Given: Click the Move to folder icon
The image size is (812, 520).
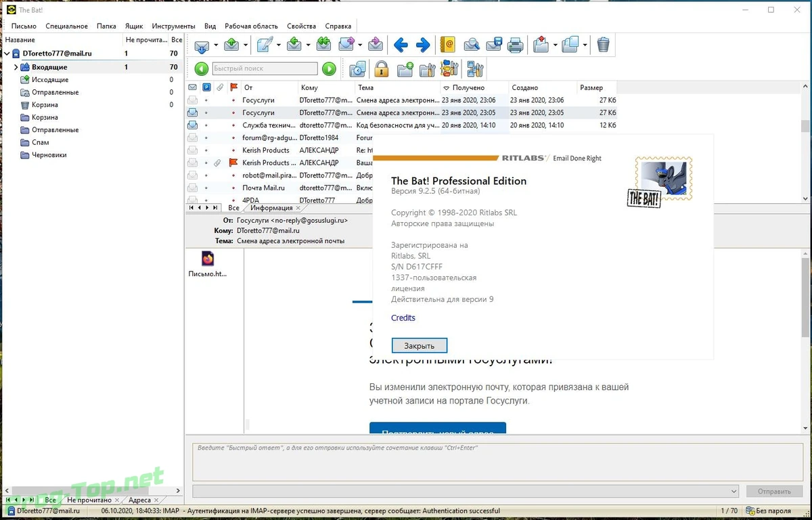Looking at the screenshot, I should [540, 45].
